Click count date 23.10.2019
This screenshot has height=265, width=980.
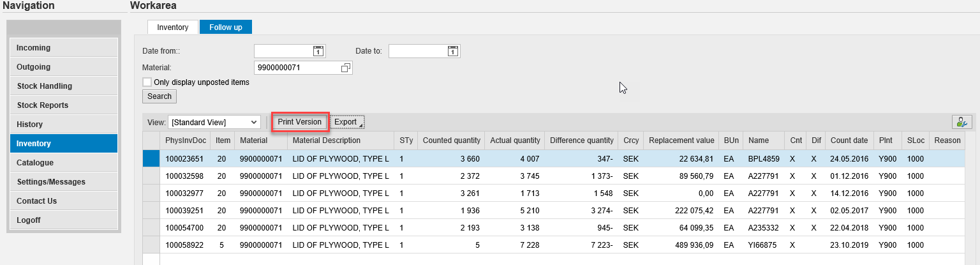tap(849, 245)
